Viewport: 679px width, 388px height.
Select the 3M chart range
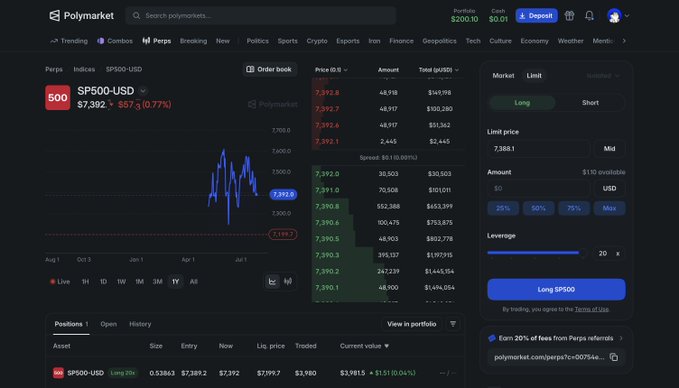(157, 281)
